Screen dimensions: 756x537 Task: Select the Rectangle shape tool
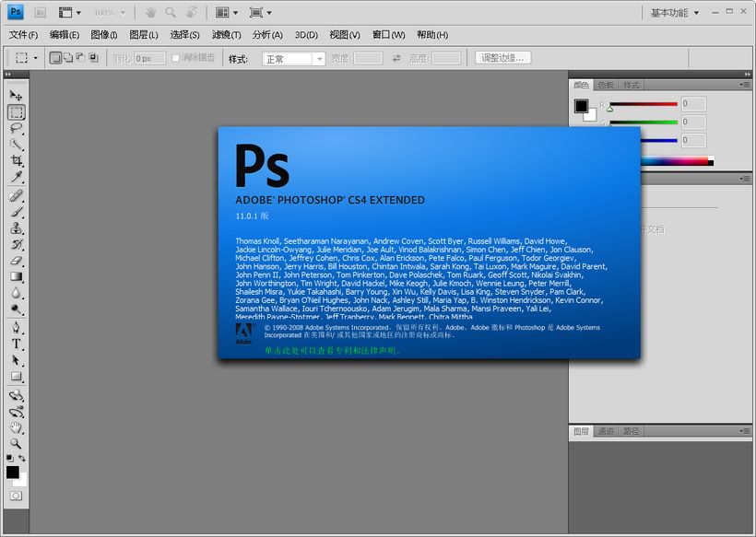[16, 377]
